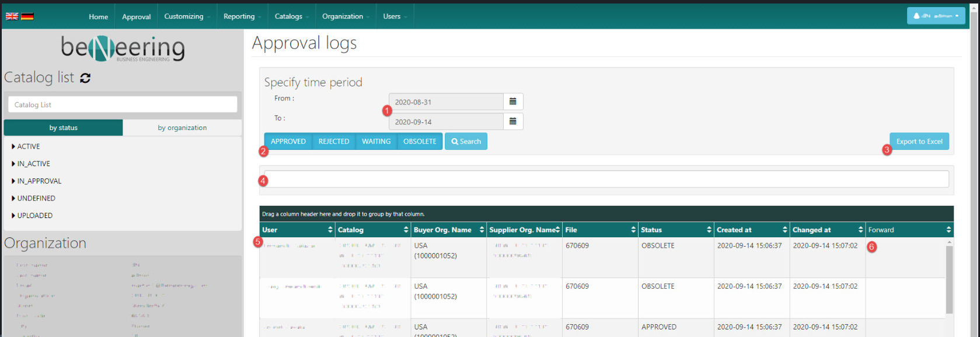
Task: Click the Search button
Action: (466, 141)
